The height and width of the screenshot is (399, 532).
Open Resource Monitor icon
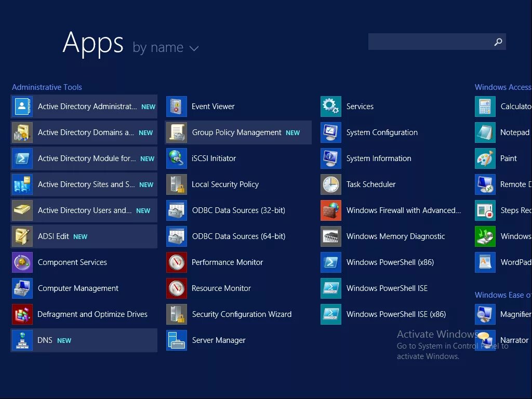[177, 288]
